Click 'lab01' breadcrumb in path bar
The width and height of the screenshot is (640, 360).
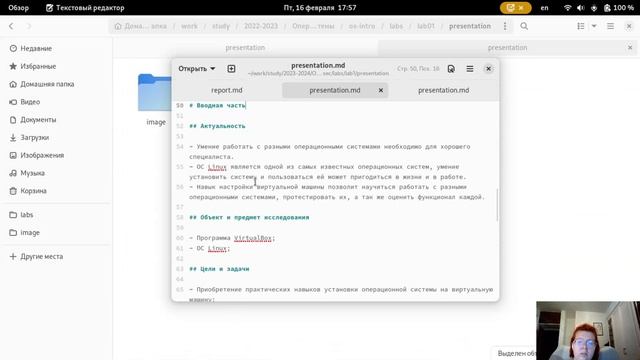coord(426,26)
